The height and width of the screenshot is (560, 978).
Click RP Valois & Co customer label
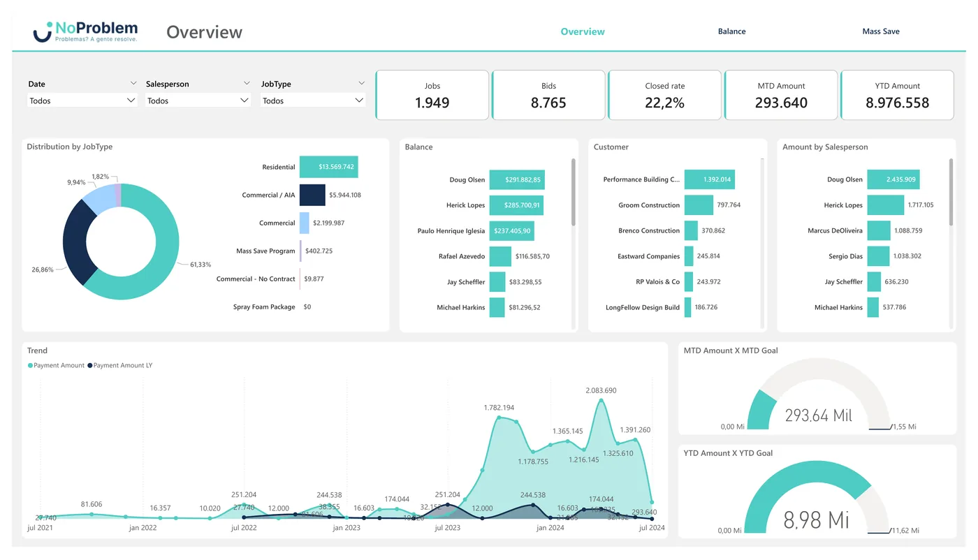(x=656, y=282)
